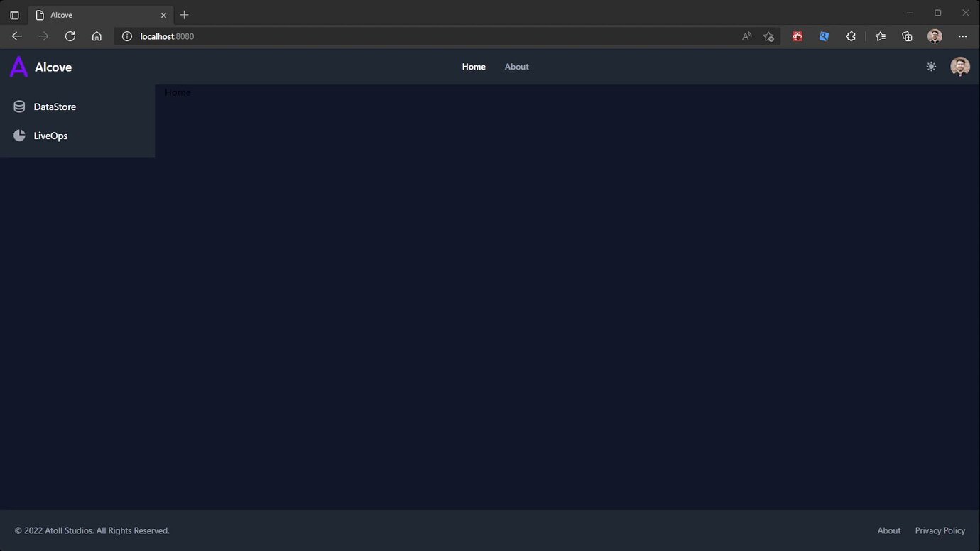
Task: Select About in the navigation bar
Action: coord(516,66)
